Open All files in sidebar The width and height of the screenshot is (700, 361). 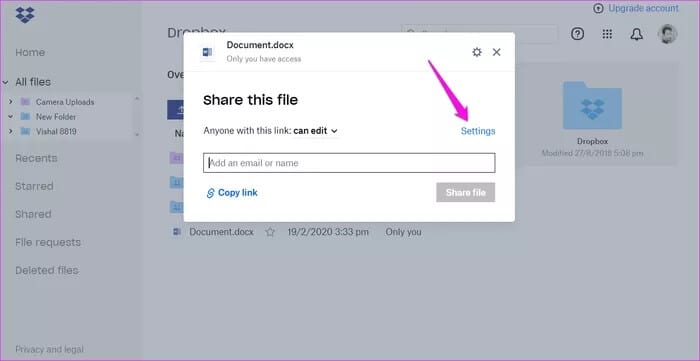(x=33, y=82)
